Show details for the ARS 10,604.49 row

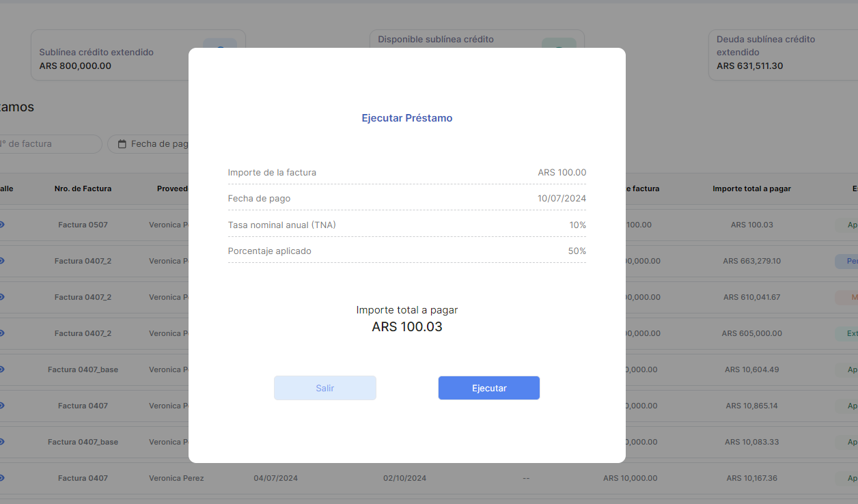pyautogui.click(x=1, y=369)
